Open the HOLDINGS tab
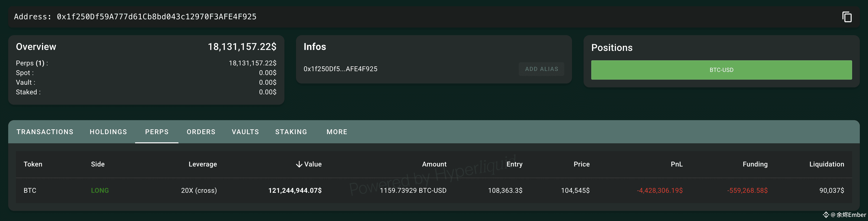This screenshot has height=221, width=868. 108,132
